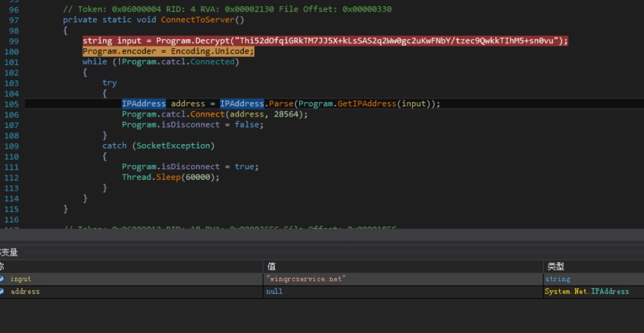Select the address variable row
Screen dimensions: 644x333
[x=25, y=291]
